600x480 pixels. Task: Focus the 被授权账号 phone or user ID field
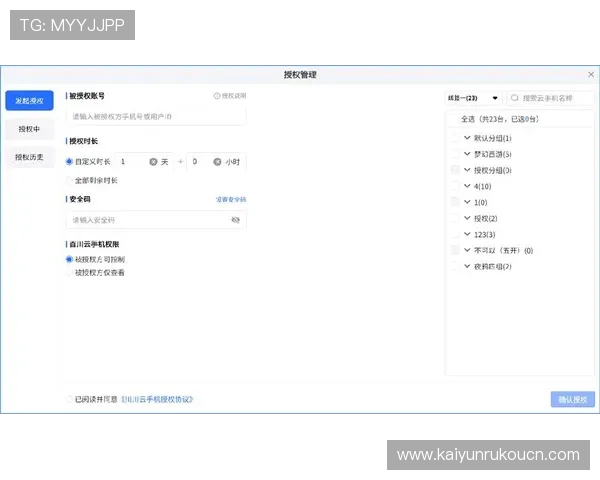pos(156,117)
